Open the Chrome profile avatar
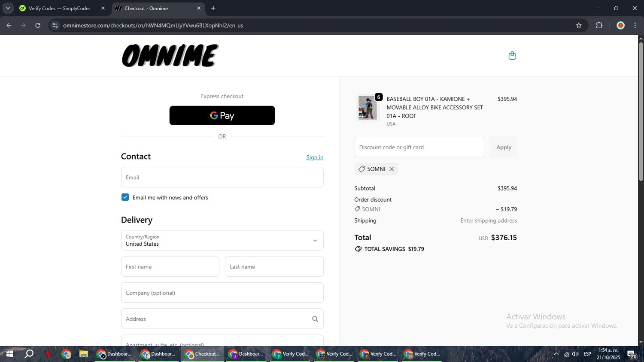Viewport: 644px width, 362px height. [620, 25]
